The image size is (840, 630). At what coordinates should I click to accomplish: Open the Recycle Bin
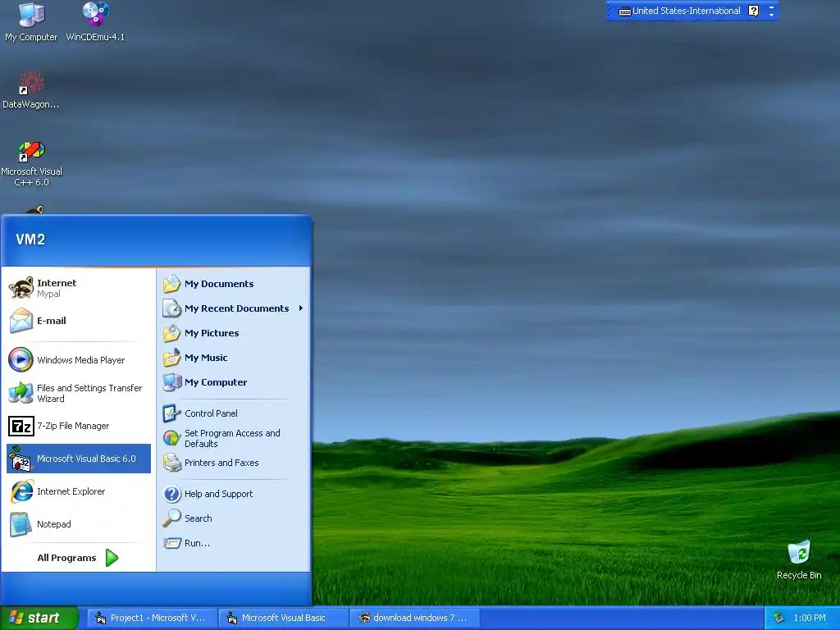[x=799, y=560]
